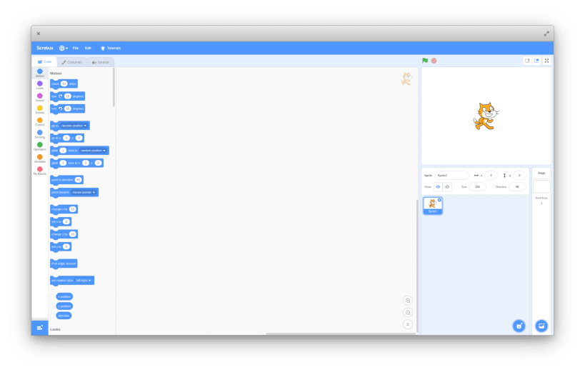The height and width of the screenshot is (392, 585).
Task: Open the language globe dropdown
Action: [64, 48]
